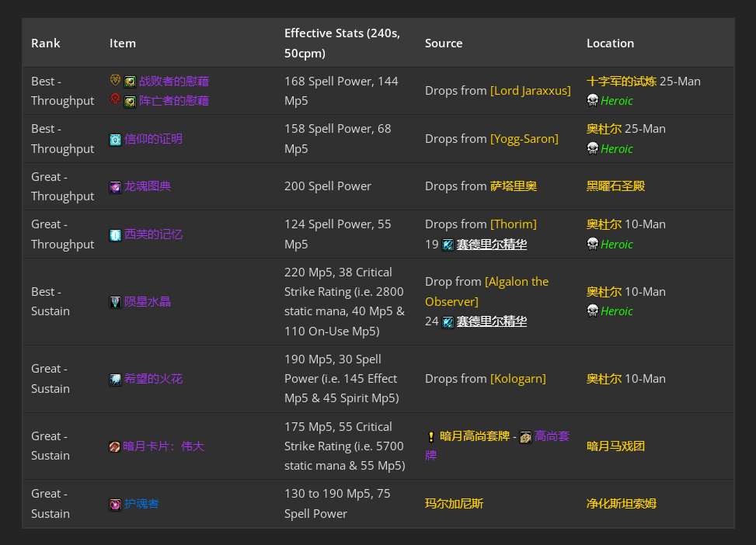This screenshot has height=545, width=756.
Task: Click the 信仰的证明 item icon
Action: [115, 140]
